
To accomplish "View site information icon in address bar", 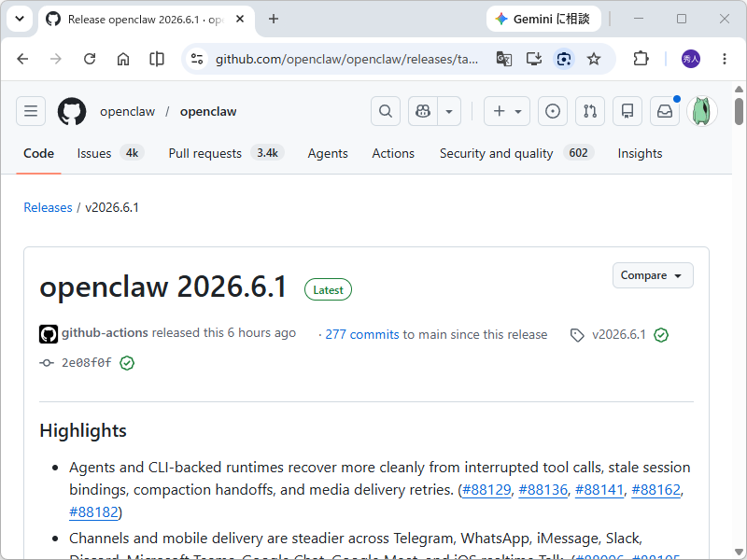I will [x=197, y=59].
